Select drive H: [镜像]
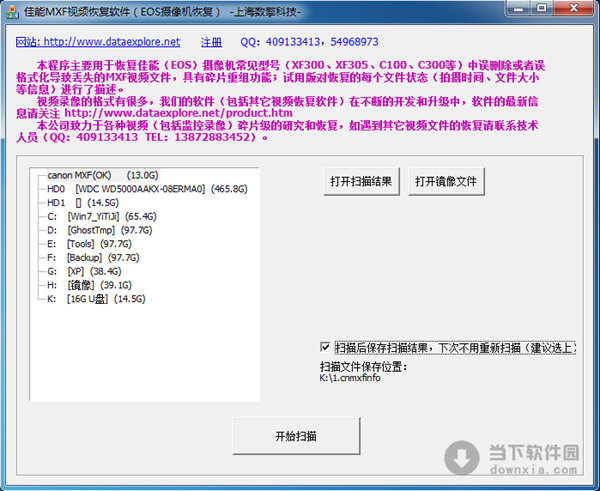This screenshot has width=600, height=491. (x=90, y=285)
